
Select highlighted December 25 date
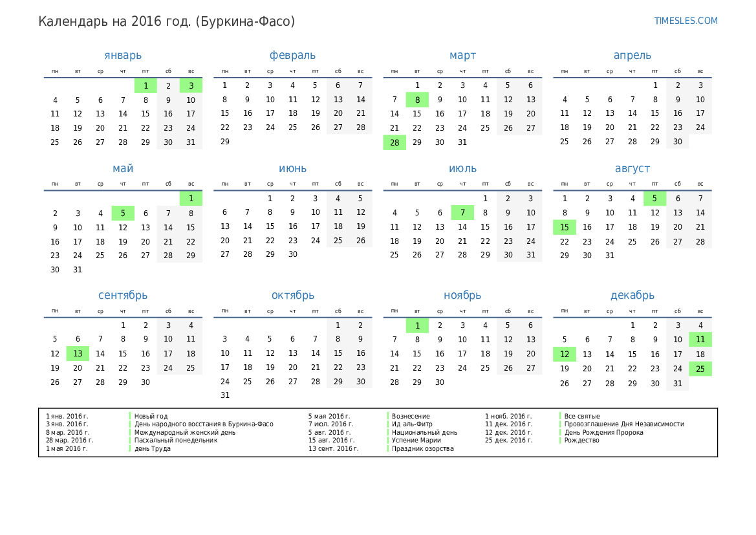[700, 368]
